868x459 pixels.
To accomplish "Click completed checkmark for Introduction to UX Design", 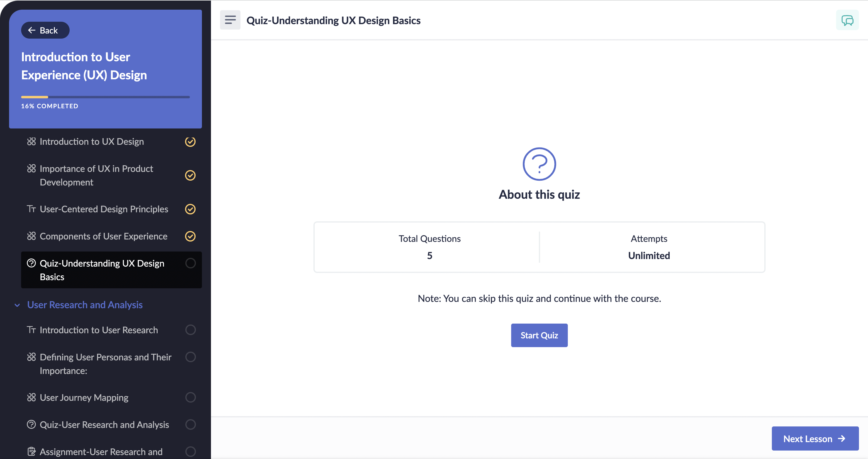I will click(190, 142).
